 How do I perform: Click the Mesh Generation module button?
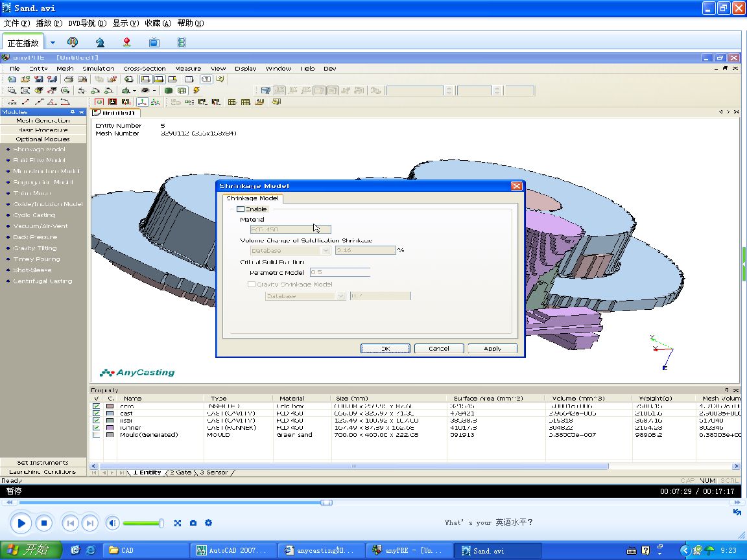coord(43,121)
